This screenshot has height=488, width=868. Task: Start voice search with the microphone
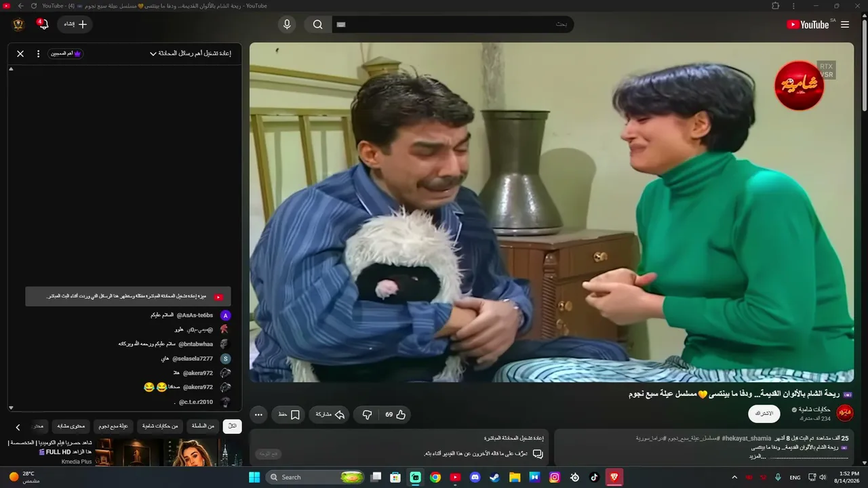coord(287,24)
